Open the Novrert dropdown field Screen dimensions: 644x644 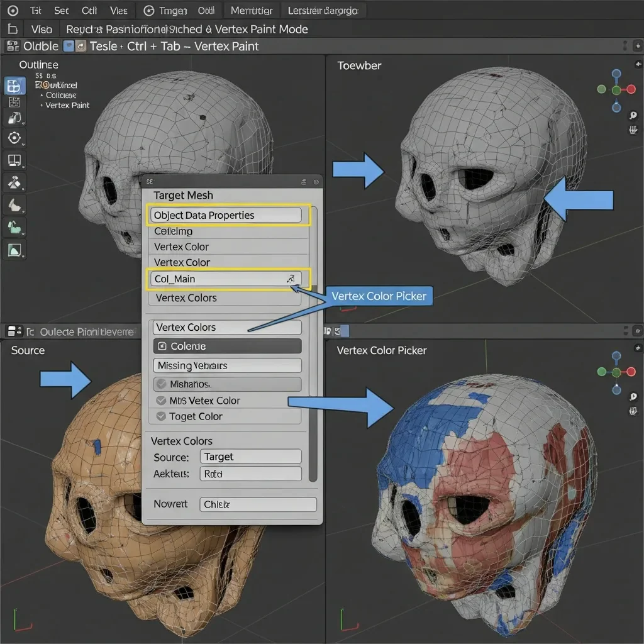coord(258,504)
